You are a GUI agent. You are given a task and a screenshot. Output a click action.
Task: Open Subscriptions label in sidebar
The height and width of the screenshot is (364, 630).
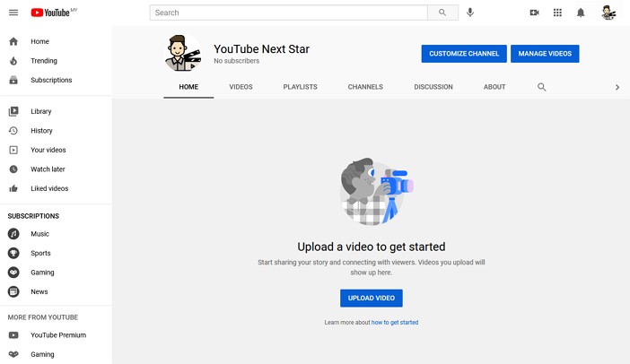click(51, 80)
